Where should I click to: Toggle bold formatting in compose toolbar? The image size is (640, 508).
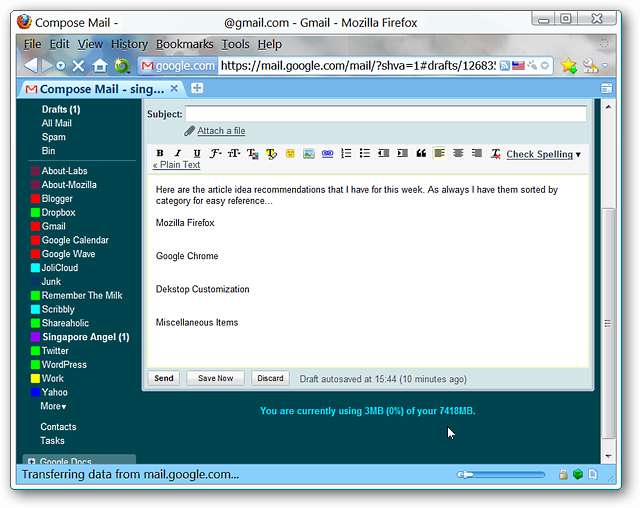pyautogui.click(x=160, y=154)
